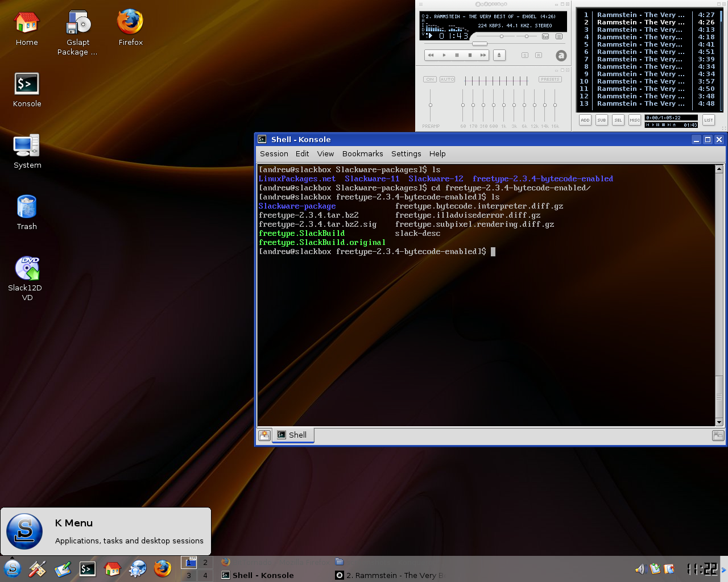728x582 pixels.
Task: Open the playlist SUB menu
Action: tap(602, 120)
